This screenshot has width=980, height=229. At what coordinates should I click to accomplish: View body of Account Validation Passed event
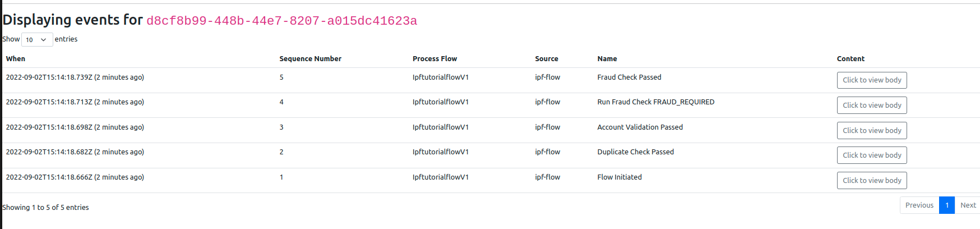871,130
